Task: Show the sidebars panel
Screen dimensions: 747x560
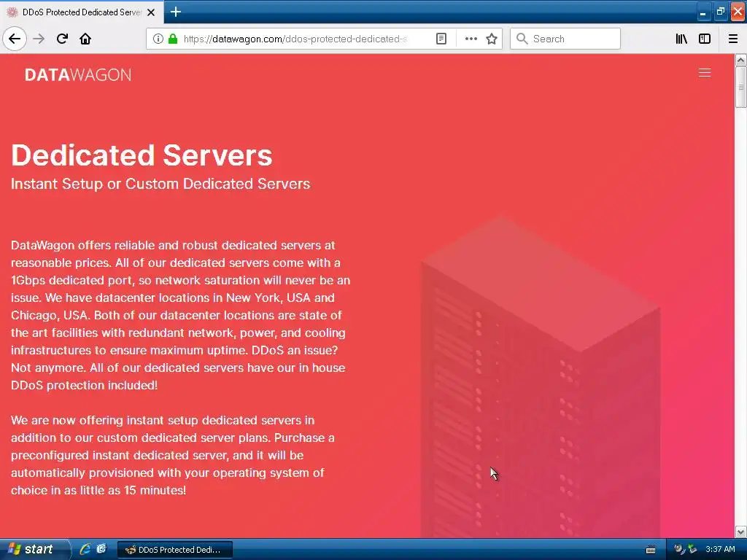Action: click(x=705, y=39)
